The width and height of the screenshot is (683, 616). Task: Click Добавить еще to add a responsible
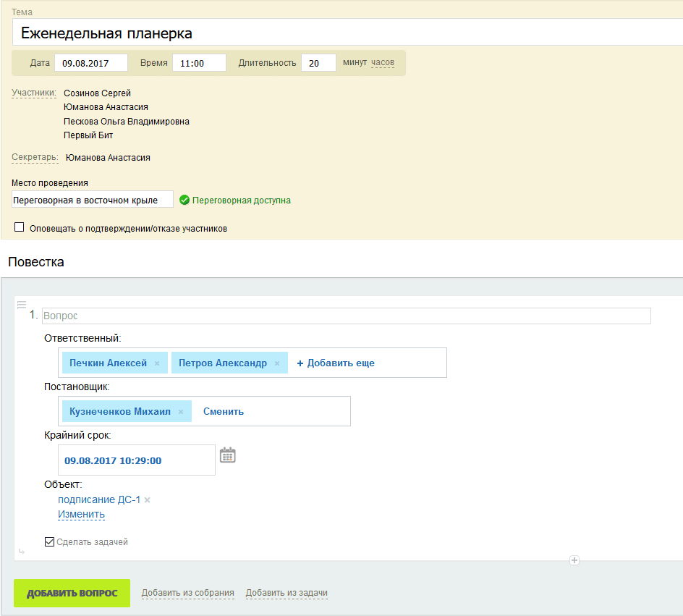click(x=336, y=363)
